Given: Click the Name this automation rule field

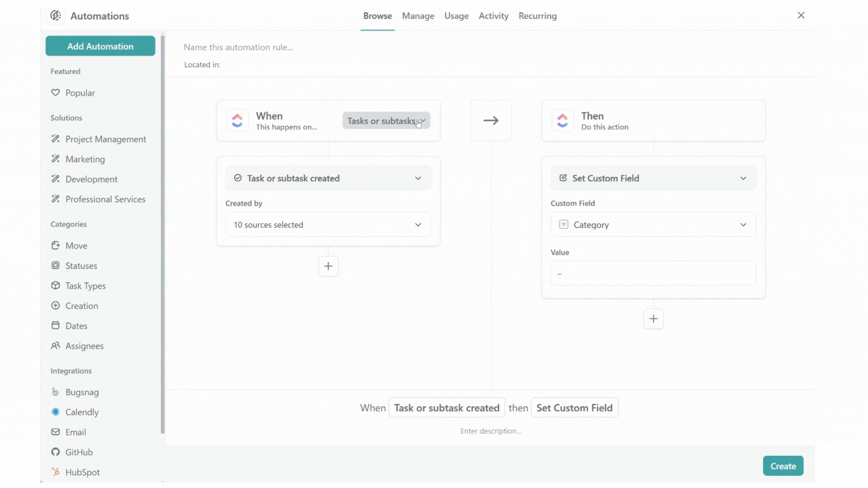Looking at the screenshot, I should [238, 47].
